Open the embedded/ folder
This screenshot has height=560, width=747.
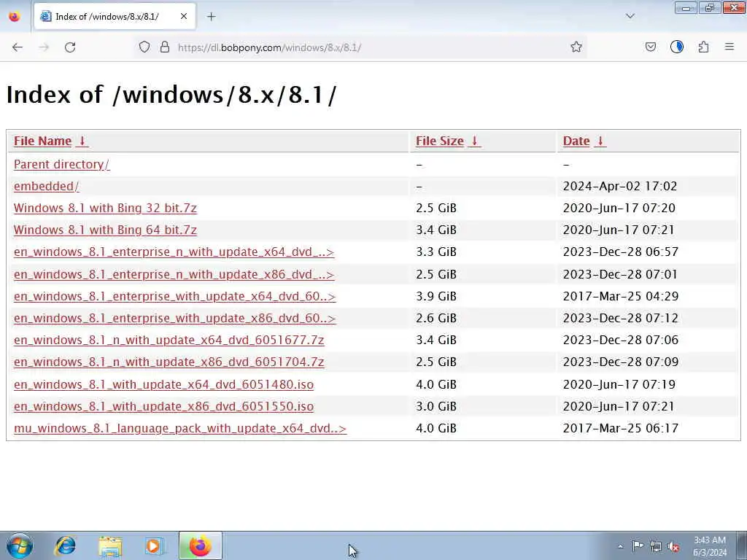pos(46,186)
